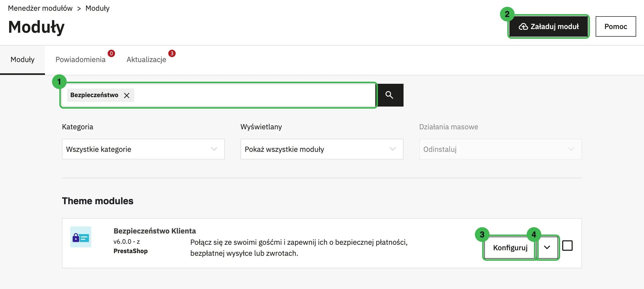Click the search magnifier button
Image resolution: width=644 pixels, height=289 pixels.
[x=389, y=95]
